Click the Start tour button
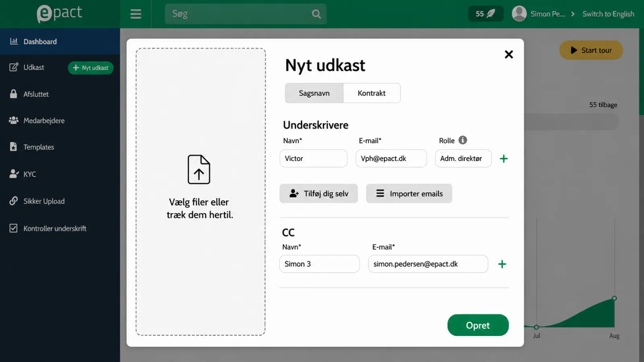Screen dimensions: 644x362 pyautogui.click(x=591, y=50)
